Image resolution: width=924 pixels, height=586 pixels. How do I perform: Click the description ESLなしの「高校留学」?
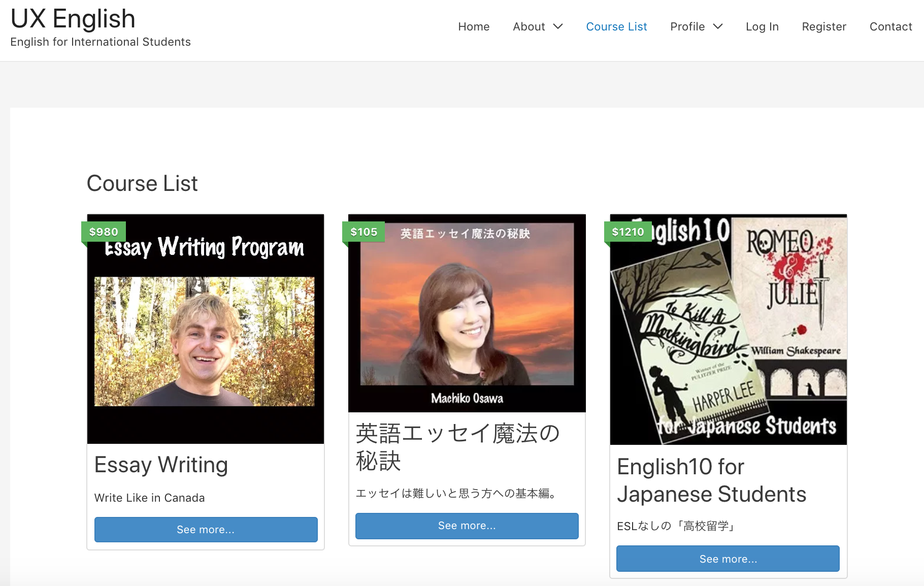tap(676, 526)
